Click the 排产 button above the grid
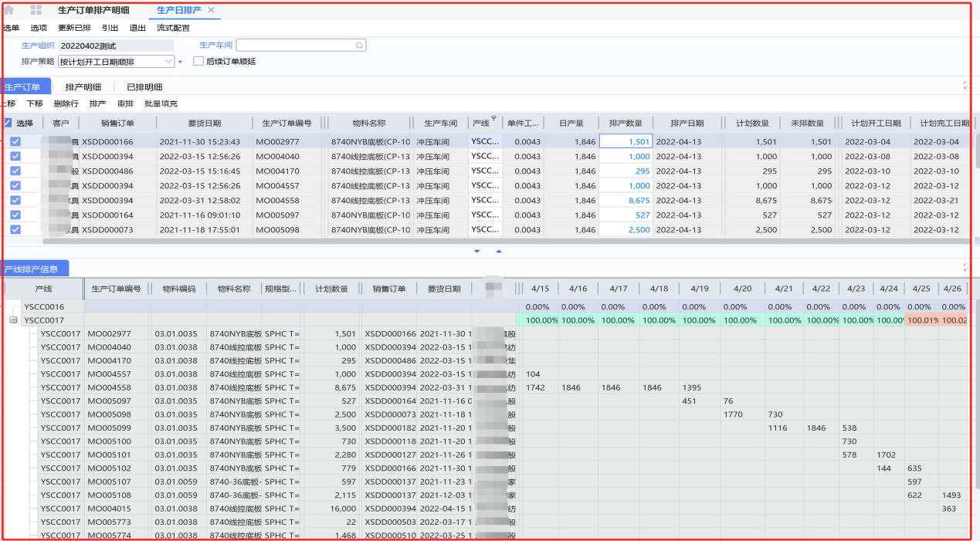Viewport: 980px width, 541px height. click(98, 103)
